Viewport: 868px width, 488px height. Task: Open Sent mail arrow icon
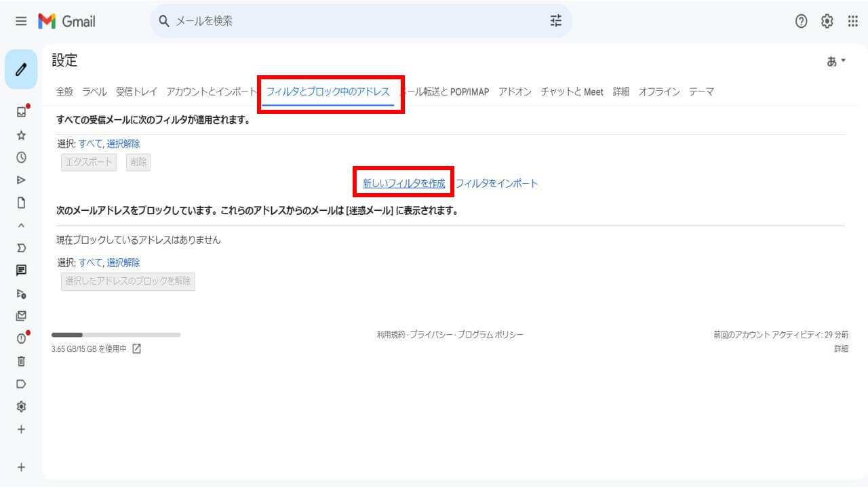[x=21, y=180]
